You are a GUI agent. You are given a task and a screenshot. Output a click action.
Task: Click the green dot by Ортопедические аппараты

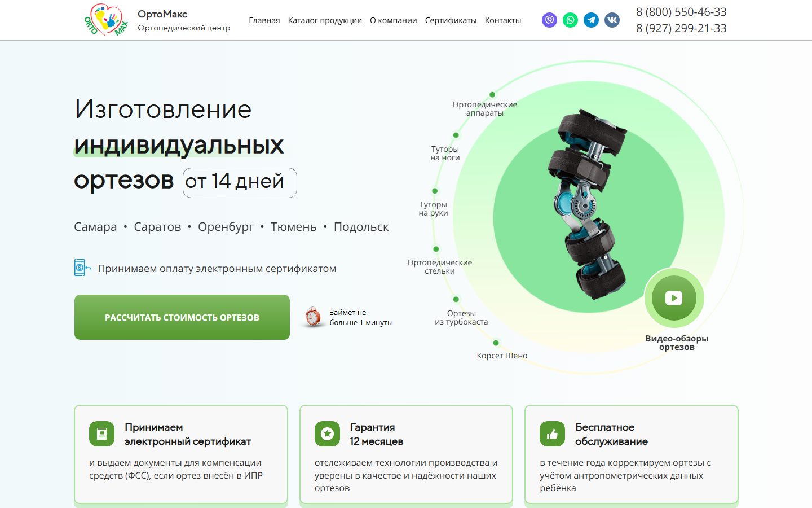pyautogui.click(x=492, y=95)
